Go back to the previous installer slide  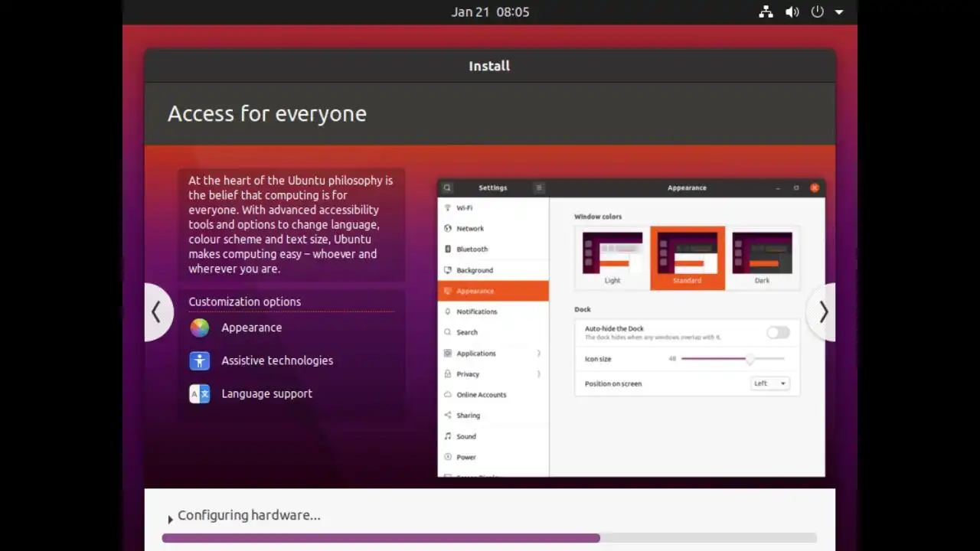(x=158, y=311)
